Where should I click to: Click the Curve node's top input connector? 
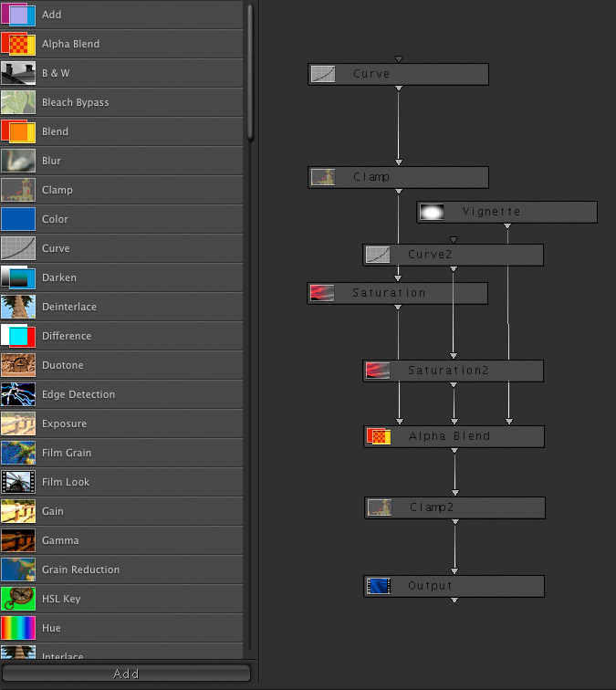(399, 59)
